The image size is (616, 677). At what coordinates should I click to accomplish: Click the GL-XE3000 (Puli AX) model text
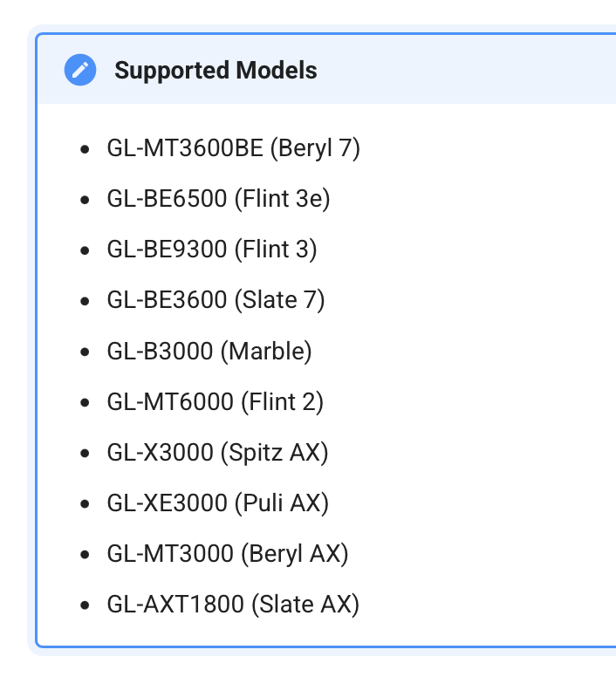217,503
